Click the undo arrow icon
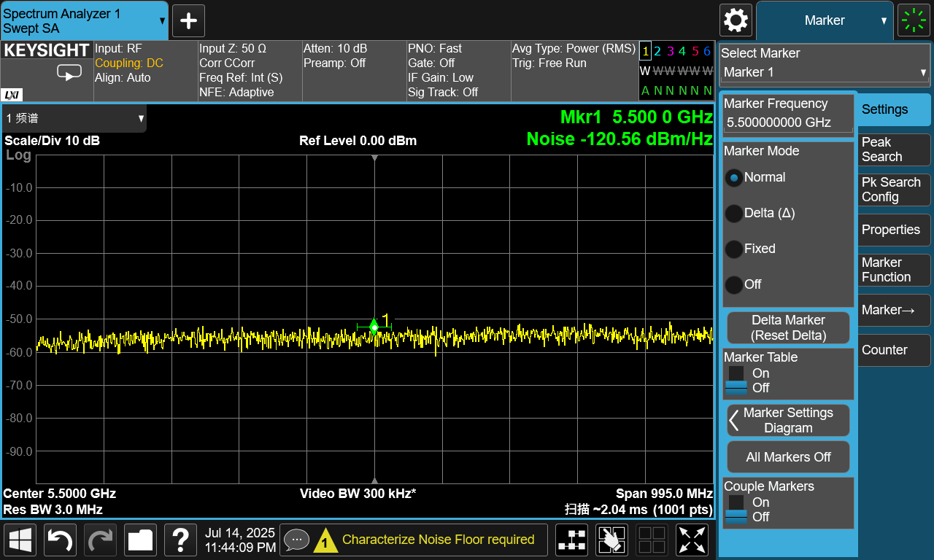 (61, 540)
